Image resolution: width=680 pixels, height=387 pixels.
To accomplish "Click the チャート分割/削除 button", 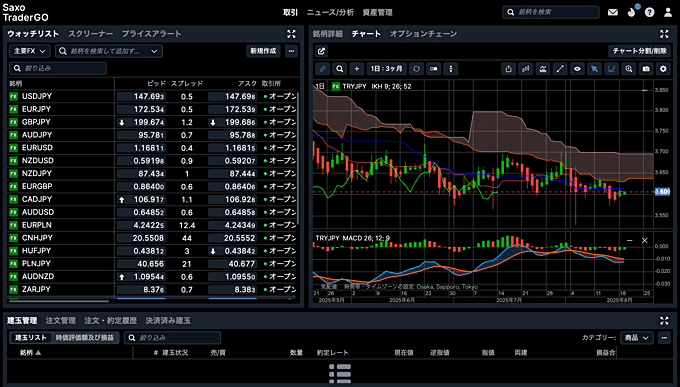I will click(x=639, y=51).
